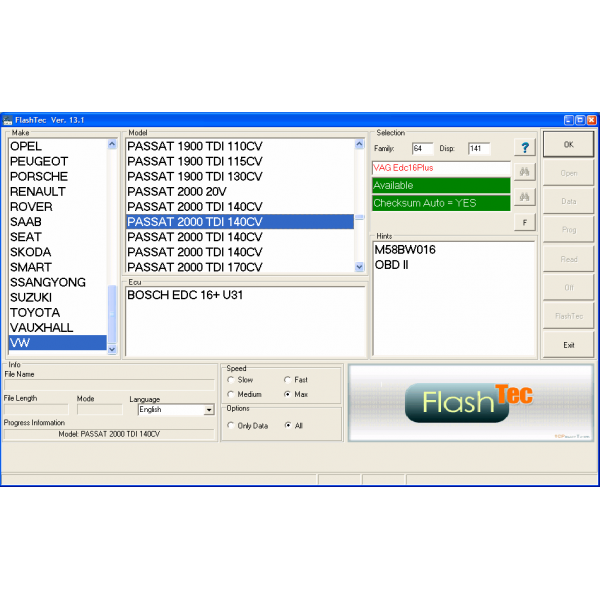Select PEUGEOT in the Make list
The width and height of the screenshot is (600, 600).
57,161
